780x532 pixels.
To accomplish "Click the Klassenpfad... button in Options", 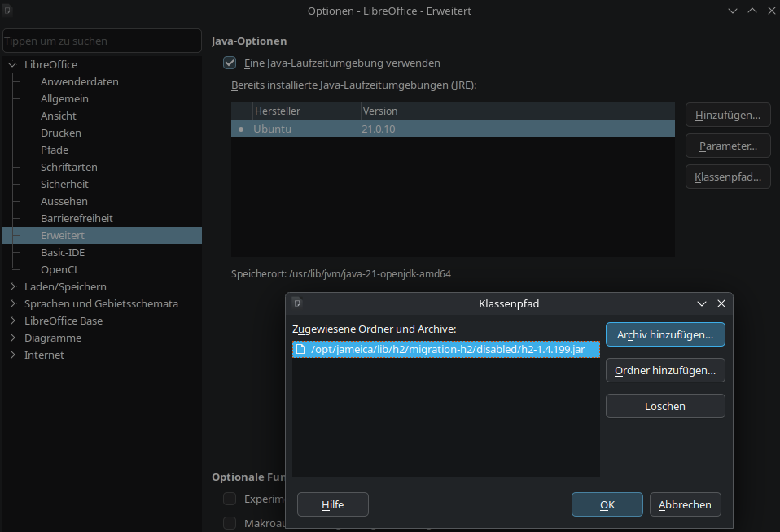I will tap(728, 177).
